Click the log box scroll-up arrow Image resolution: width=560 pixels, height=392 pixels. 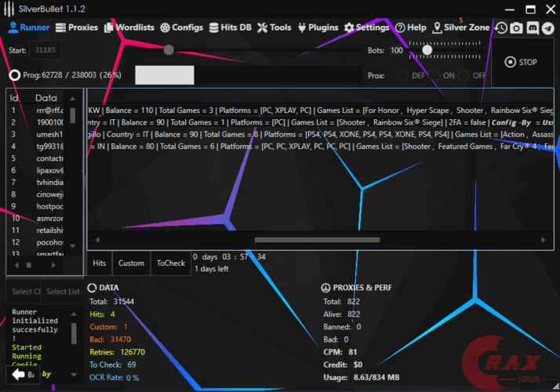click(x=74, y=314)
